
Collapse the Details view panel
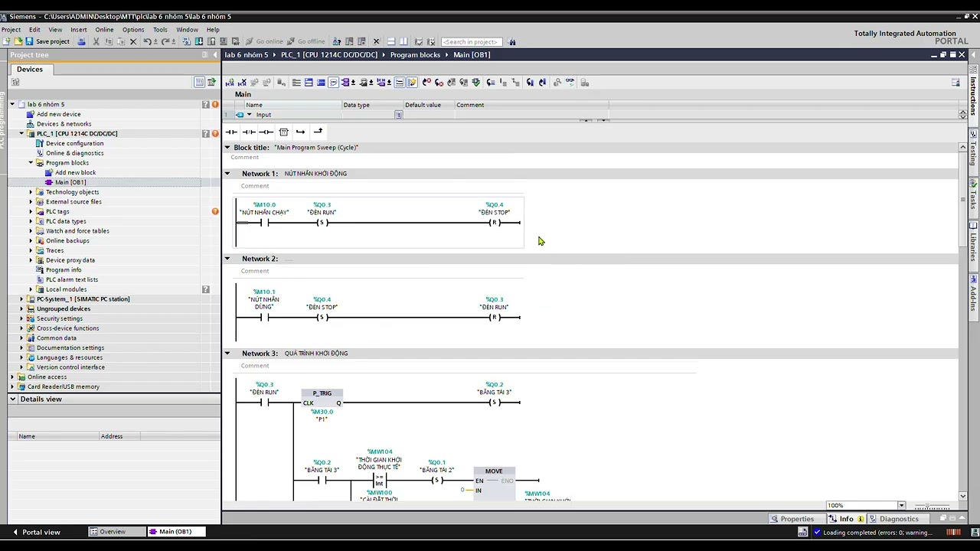click(13, 399)
